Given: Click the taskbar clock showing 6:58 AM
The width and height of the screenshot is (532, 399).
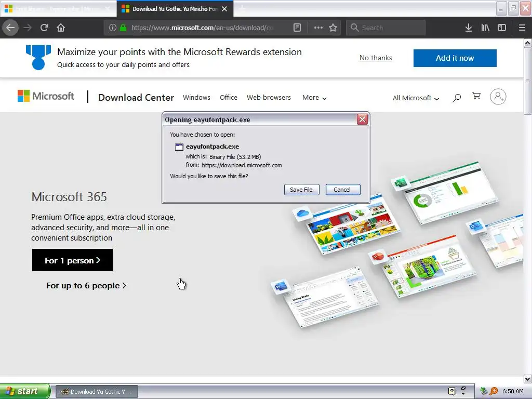Looking at the screenshot, I should [x=513, y=391].
